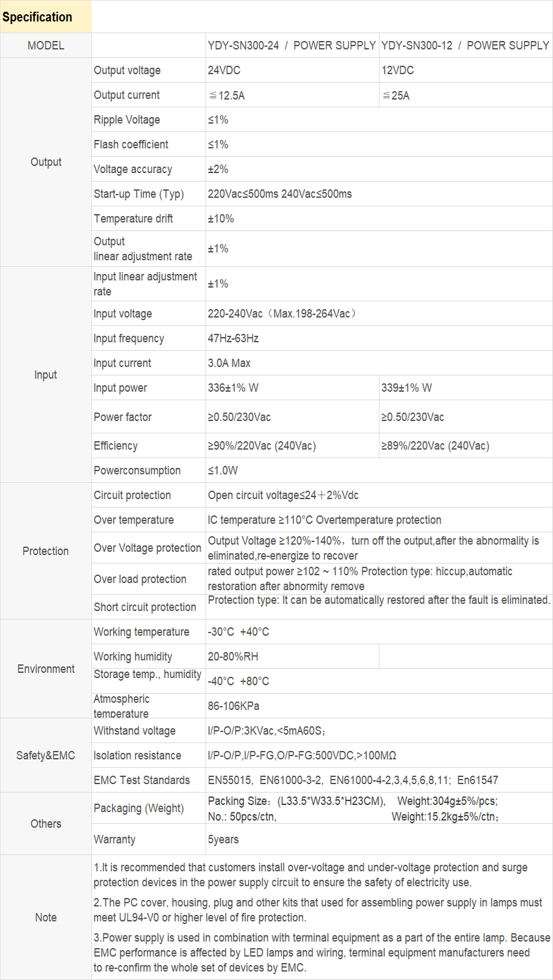Click the ≥89%/220Vac efficiency cell
This screenshot has width=553, height=980.
[x=466, y=446]
